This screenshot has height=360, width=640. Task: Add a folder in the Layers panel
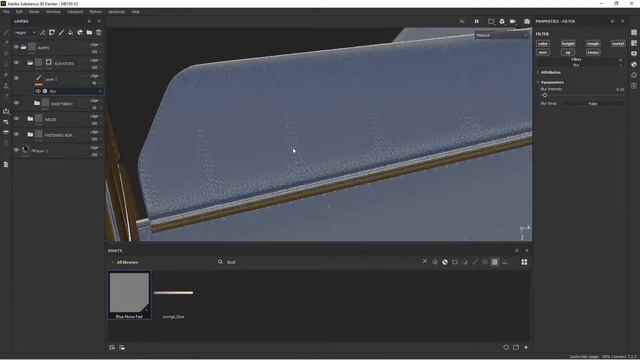click(89, 32)
